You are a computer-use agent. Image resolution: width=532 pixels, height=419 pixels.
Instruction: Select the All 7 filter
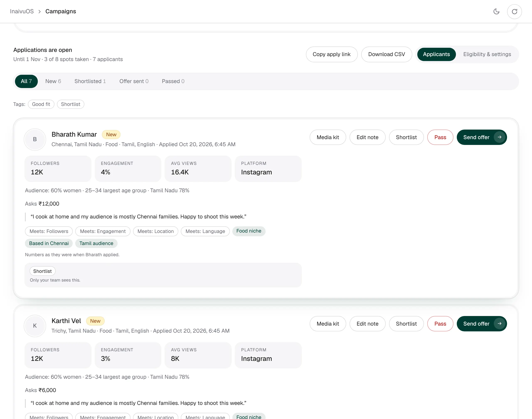click(26, 81)
